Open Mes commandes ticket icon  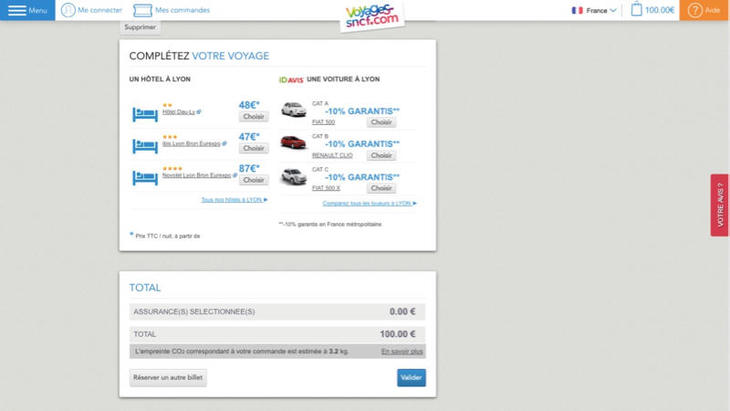tap(143, 10)
